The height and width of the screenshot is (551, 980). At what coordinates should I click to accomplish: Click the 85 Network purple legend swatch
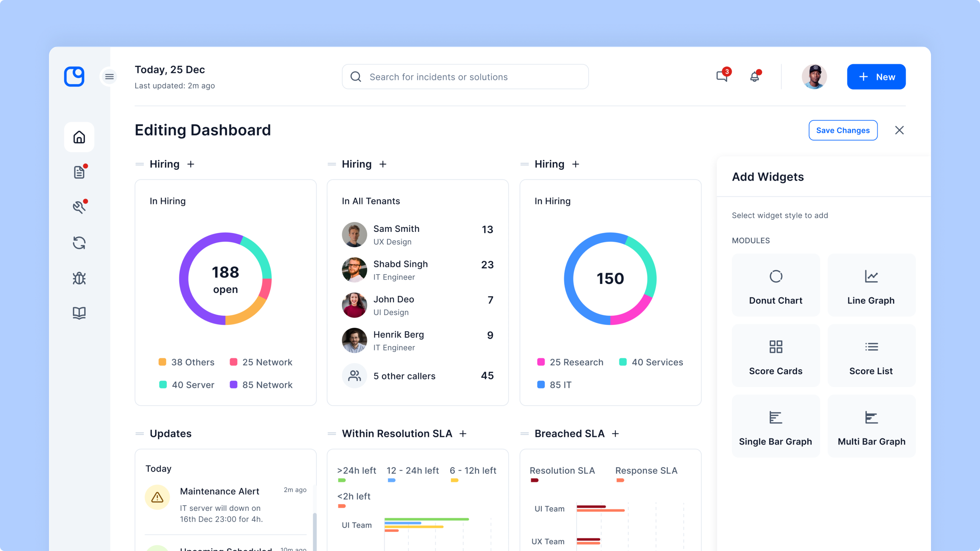tap(234, 385)
